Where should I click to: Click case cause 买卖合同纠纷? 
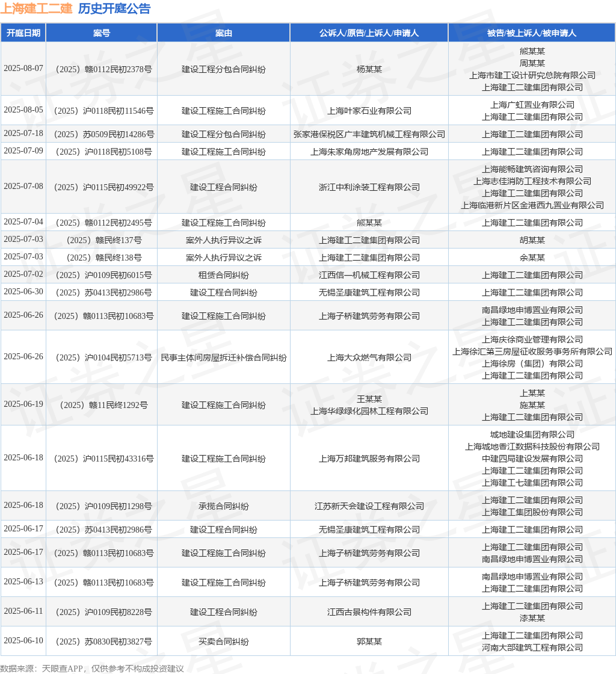(223, 642)
